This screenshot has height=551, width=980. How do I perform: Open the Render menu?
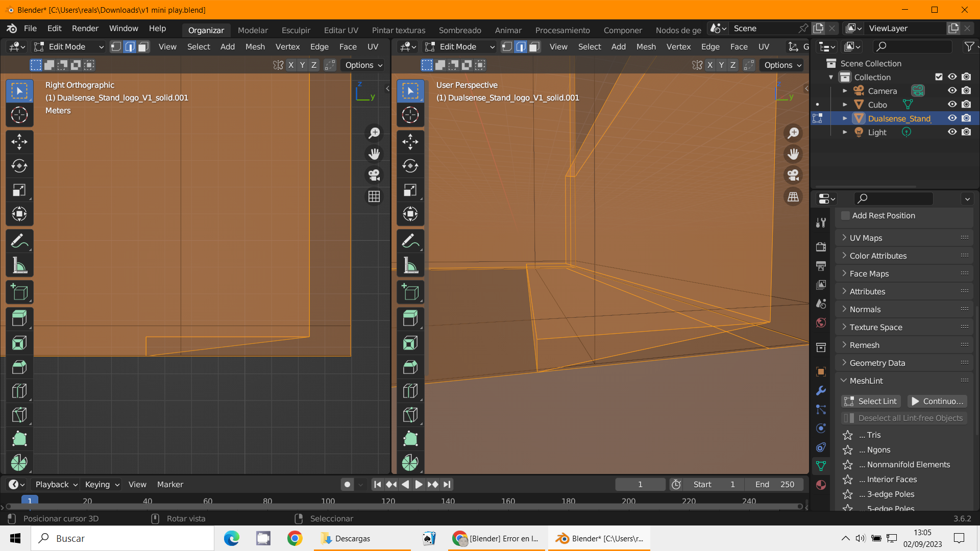click(x=85, y=29)
